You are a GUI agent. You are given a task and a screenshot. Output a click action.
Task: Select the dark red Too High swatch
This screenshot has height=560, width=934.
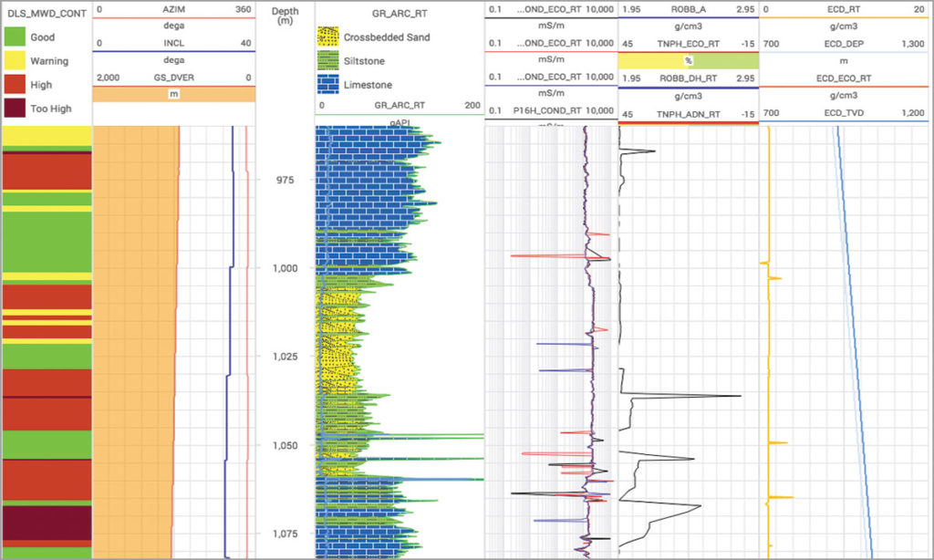click(15, 109)
